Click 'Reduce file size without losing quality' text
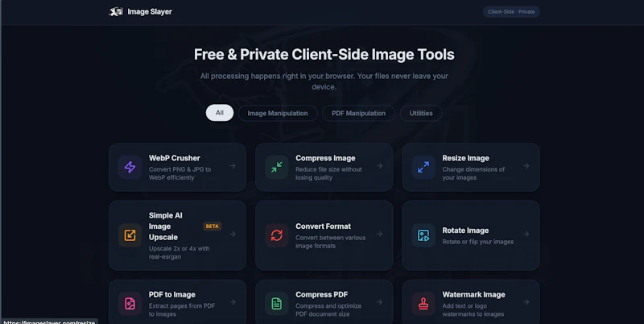Viewport: 644px width, 324px height. [x=328, y=173]
